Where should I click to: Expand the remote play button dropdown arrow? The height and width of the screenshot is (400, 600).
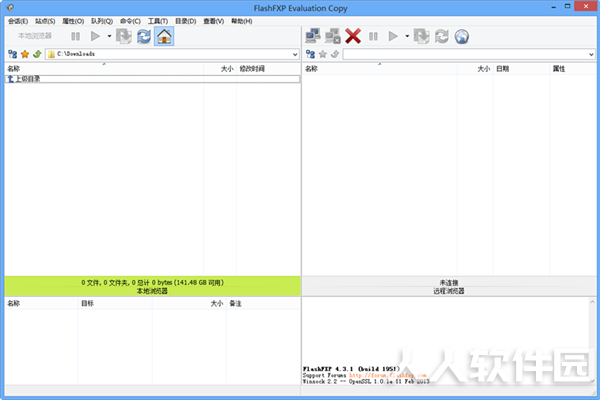(407, 36)
